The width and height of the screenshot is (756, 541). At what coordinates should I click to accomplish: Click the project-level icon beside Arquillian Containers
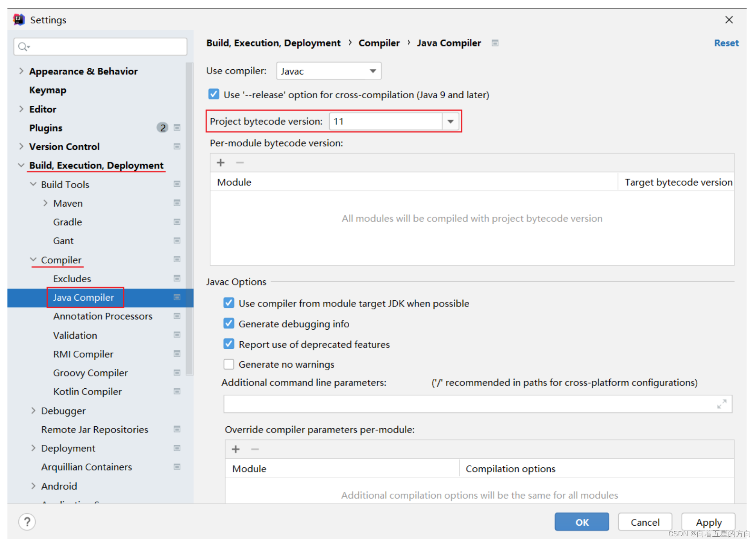[x=177, y=467]
